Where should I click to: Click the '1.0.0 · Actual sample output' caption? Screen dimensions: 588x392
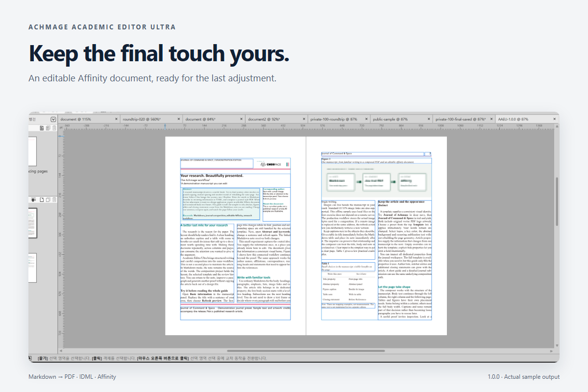523,377
